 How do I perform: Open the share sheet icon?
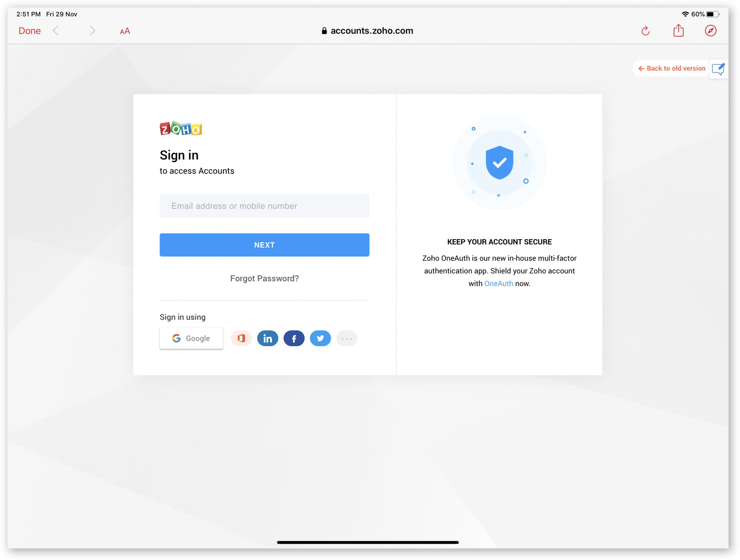(x=678, y=31)
